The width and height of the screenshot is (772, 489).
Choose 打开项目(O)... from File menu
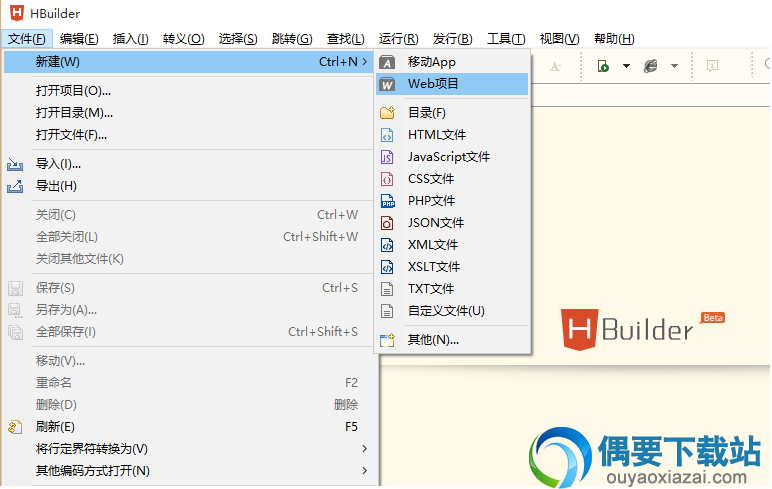[x=189, y=91]
